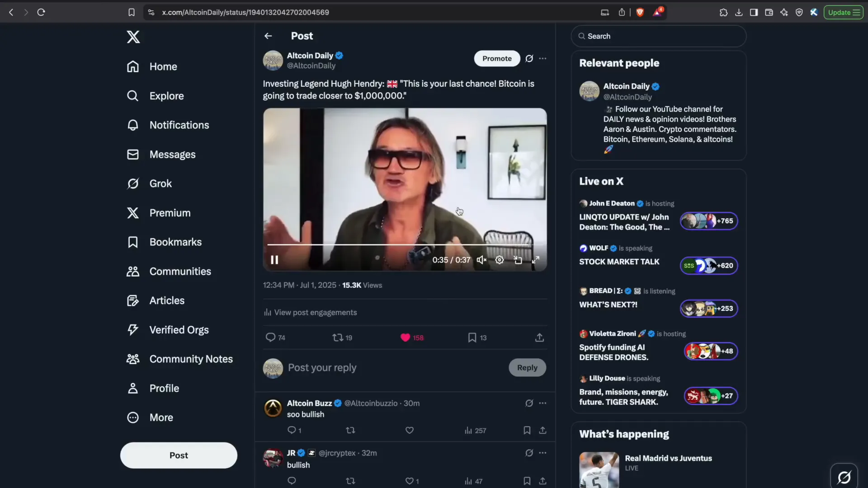This screenshot has width=868, height=488.
Task: Toggle bookmark on post with 13 bookmarks
Action: (x=477, y=338)
